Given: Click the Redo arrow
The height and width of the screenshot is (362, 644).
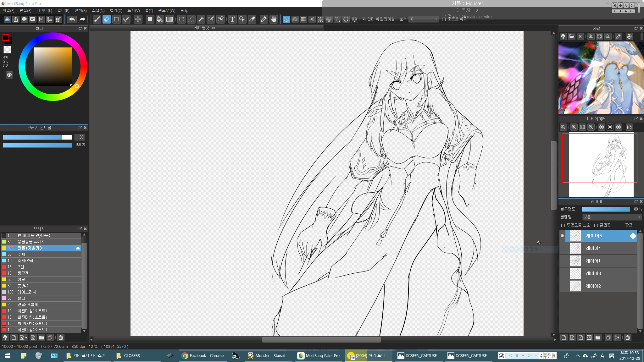Looking at the screenshot, I should pyautogui.click(x=82, y=19).
